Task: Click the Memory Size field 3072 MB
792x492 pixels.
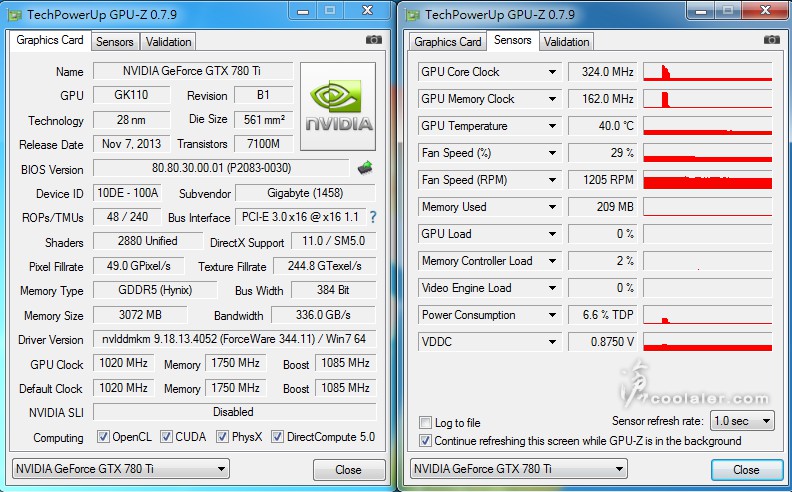Action: [x=140, y=315]
